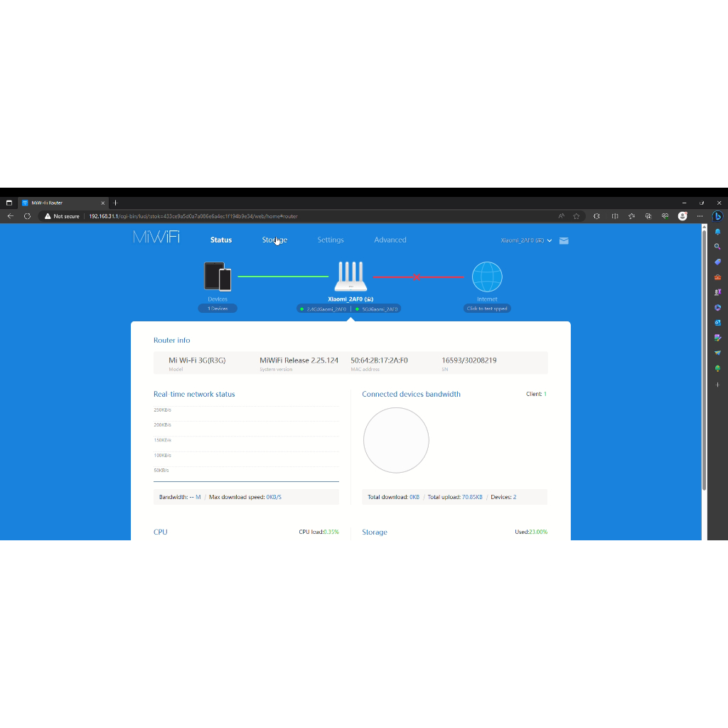Click the Internet globe icon

[487, 277]
